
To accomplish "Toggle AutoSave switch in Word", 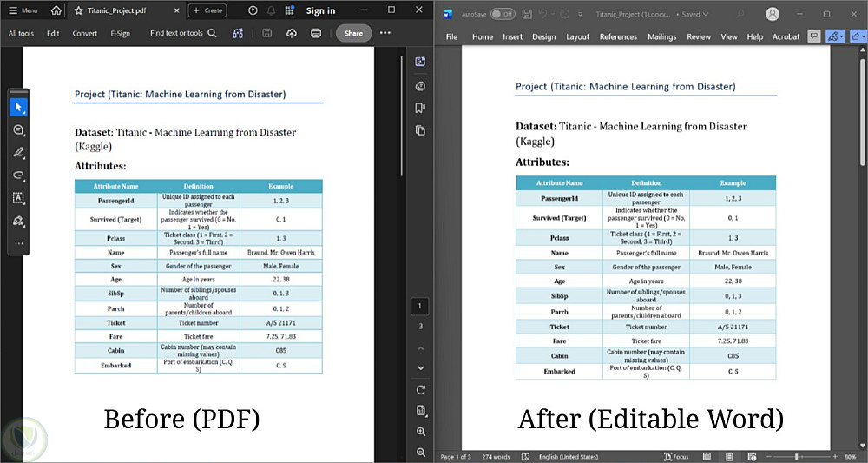I will (503, 14).
